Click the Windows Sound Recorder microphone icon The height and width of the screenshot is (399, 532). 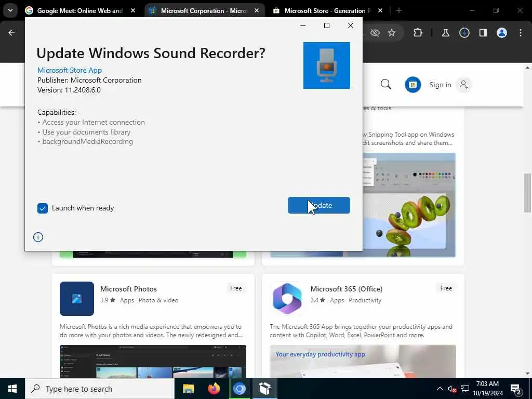click(326, 65)
